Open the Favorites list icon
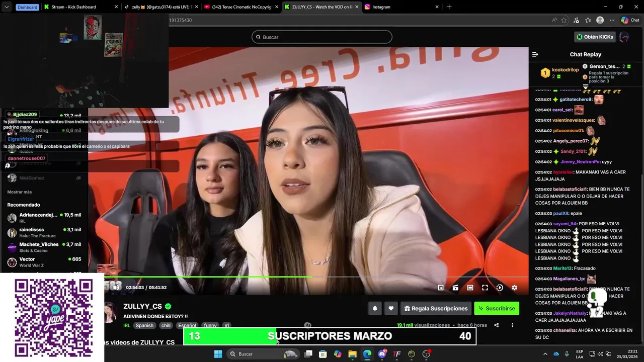 [x=588, y=20]
